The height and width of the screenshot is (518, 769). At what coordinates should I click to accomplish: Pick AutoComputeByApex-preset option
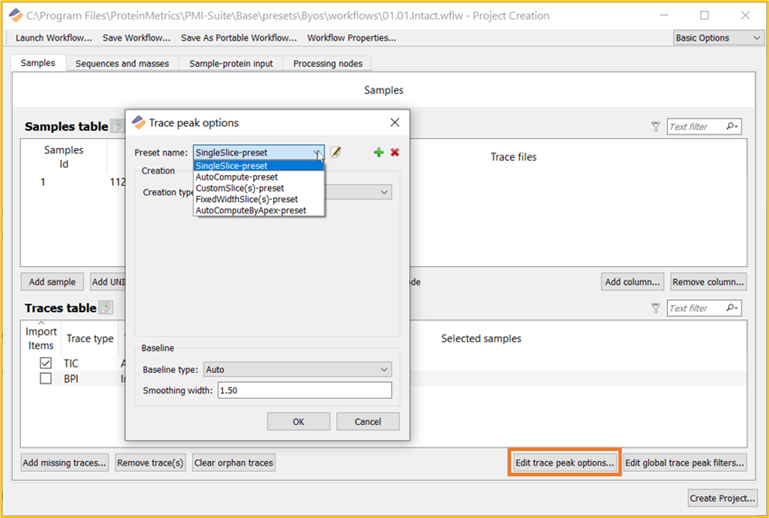[x=258, y=210]
